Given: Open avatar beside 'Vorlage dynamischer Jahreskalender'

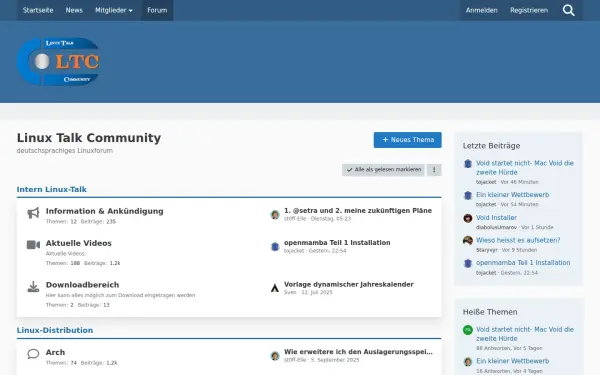Looking at the screenshot, I should point(275,288).
